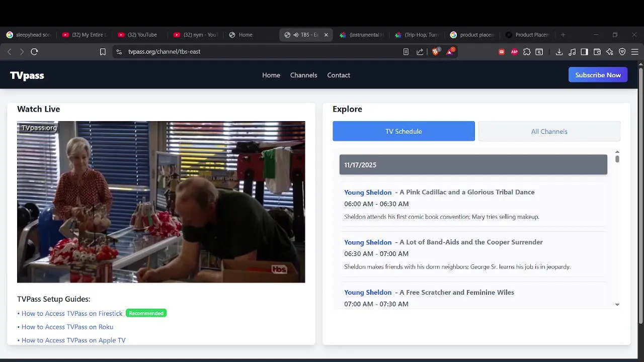Image resolution: width=644 pixels, height=362 pixels.
Task: Select the TV Schedule tab
Action: tap(404, 131)
